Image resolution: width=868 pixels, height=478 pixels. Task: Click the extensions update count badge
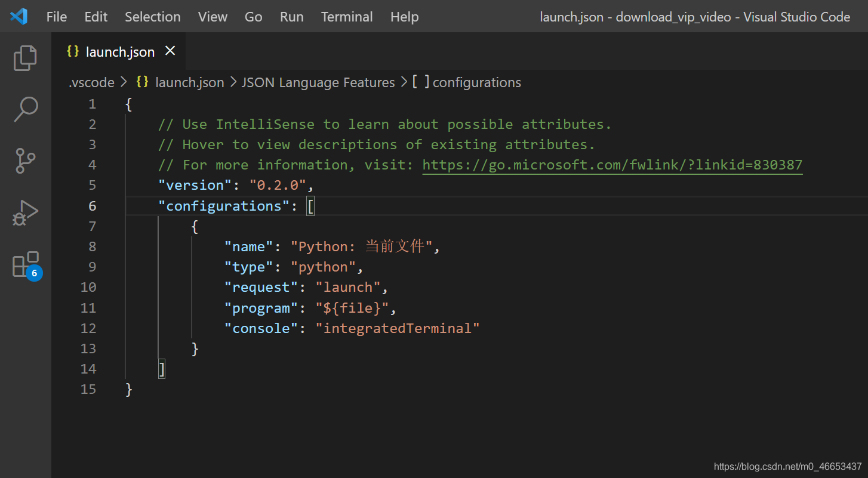(x=34, y=273)
